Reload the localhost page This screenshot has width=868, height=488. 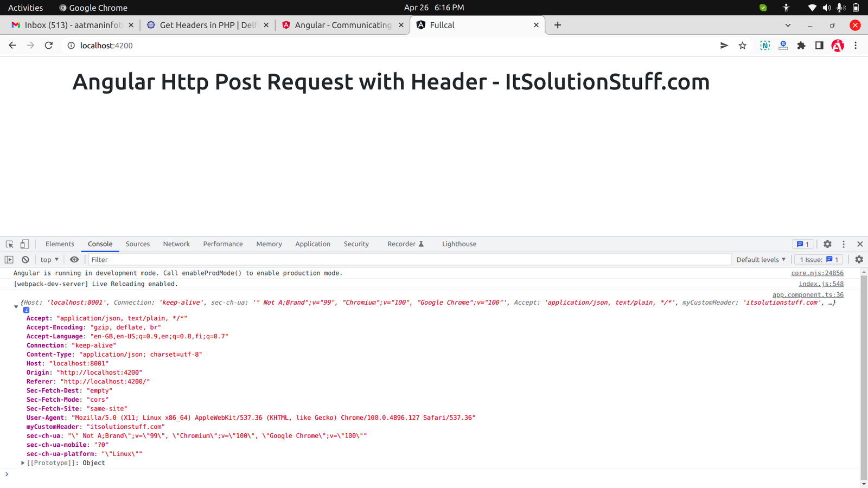click(x=49, y=46)
